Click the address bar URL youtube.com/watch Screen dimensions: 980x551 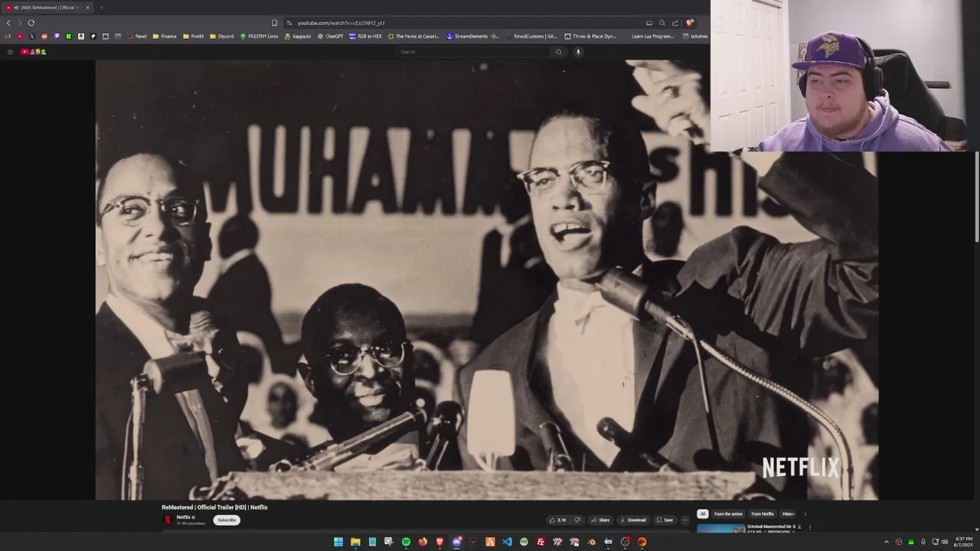tap(341, 23)
